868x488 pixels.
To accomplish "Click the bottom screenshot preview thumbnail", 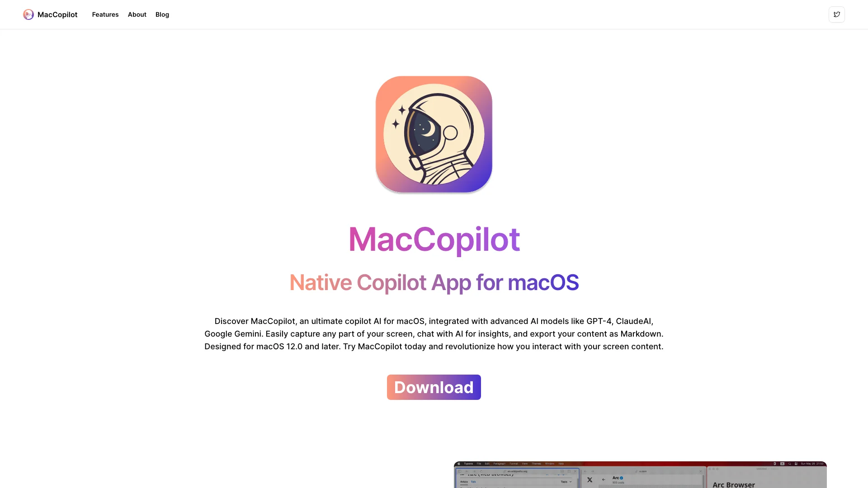I will (x=641, y=474).
